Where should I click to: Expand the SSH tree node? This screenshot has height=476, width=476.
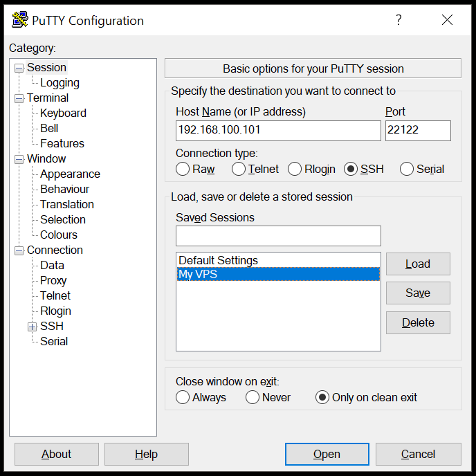pos(33,327)
